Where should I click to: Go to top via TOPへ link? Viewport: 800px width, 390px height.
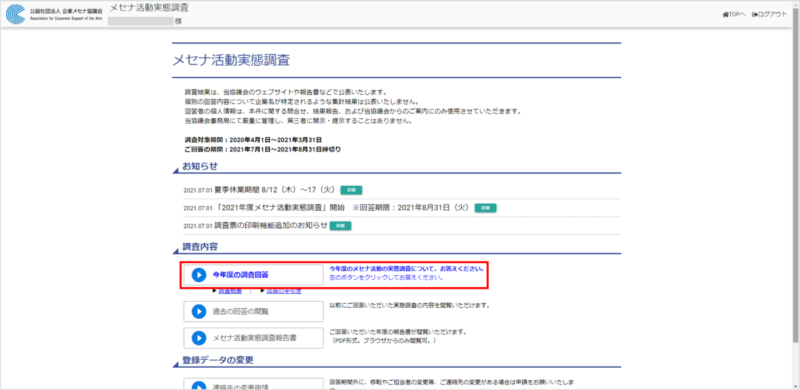[734, 14]
